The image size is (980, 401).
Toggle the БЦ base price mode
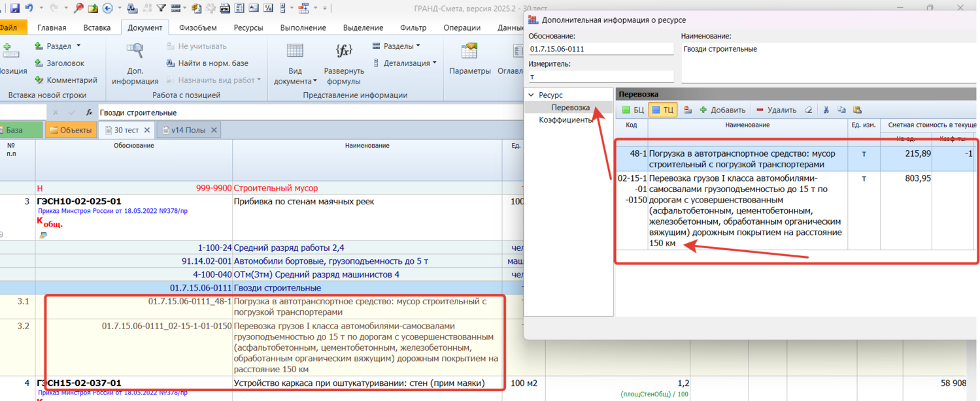pos(633,110)
